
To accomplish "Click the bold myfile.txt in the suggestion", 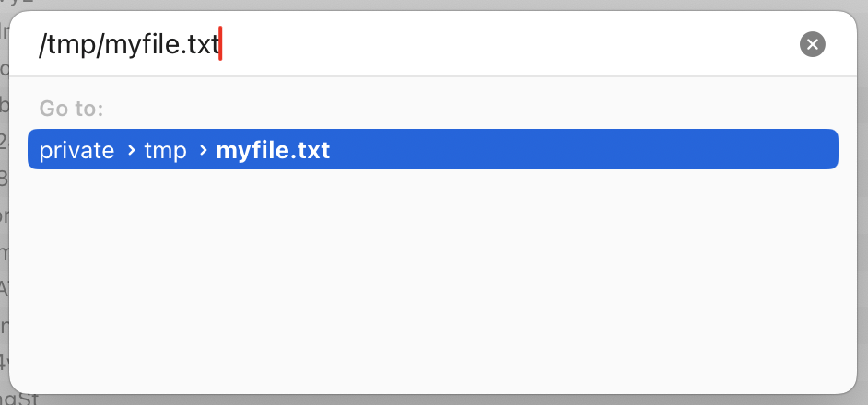I will (273, 150).
